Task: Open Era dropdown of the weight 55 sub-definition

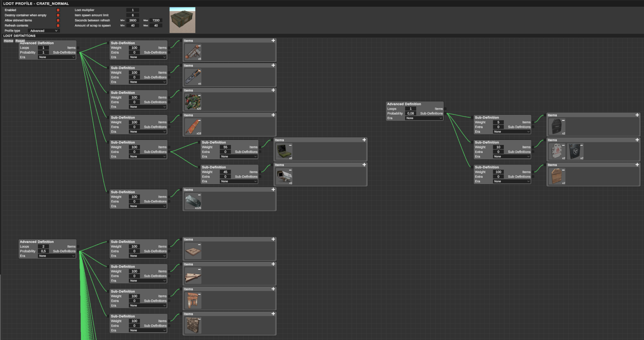Action: (x=238, y=156)
